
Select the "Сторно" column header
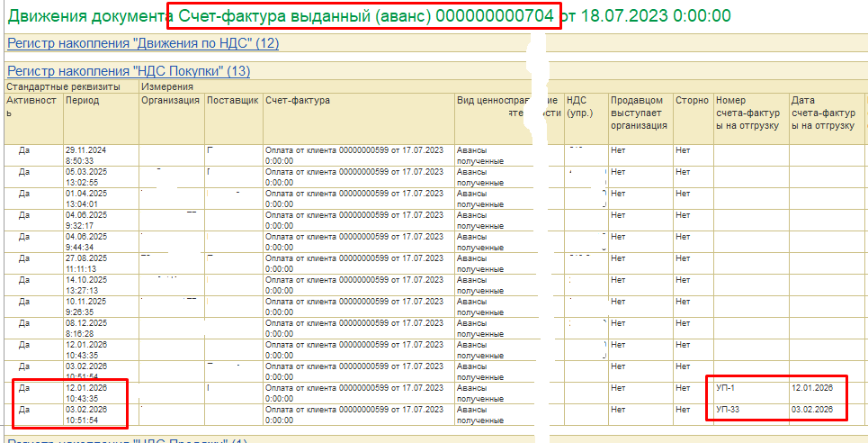[692, 100]
